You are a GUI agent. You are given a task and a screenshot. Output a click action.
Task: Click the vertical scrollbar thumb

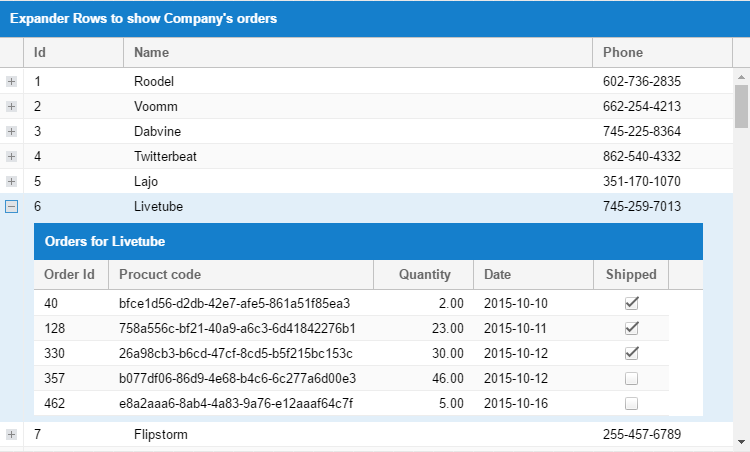click(741, 106)
